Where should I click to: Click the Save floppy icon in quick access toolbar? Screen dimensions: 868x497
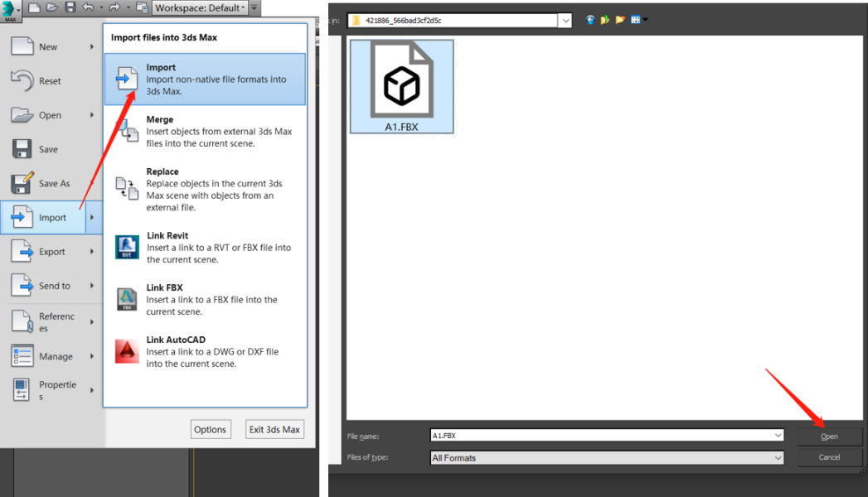pyautogui.click(x=70, y=7)
